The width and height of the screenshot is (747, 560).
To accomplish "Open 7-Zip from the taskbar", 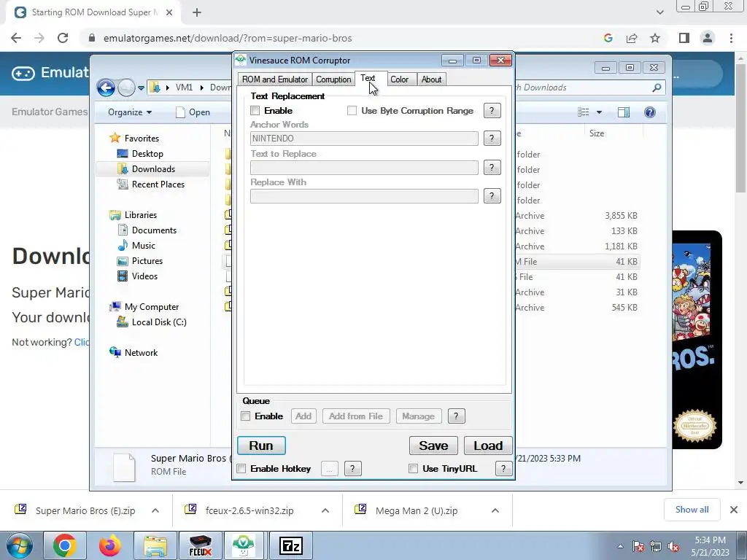I will (290, 545).
